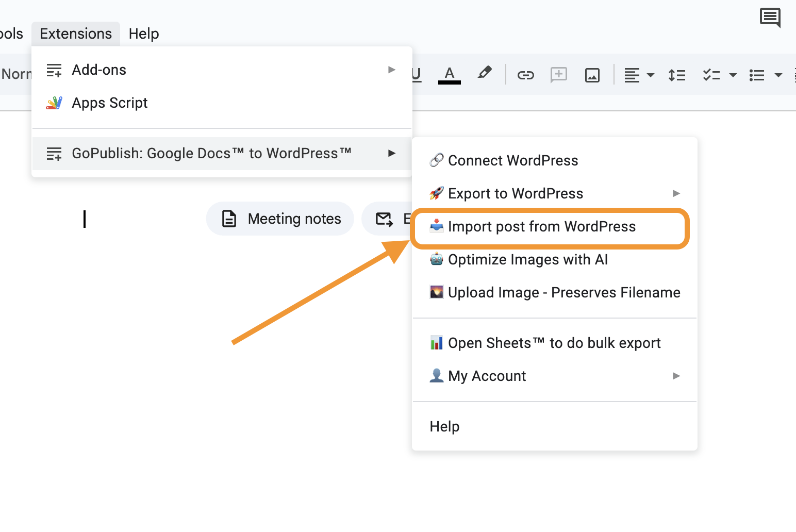Open My Account menu item
Viewport: 796px width, 532px height.
point(555,376)
